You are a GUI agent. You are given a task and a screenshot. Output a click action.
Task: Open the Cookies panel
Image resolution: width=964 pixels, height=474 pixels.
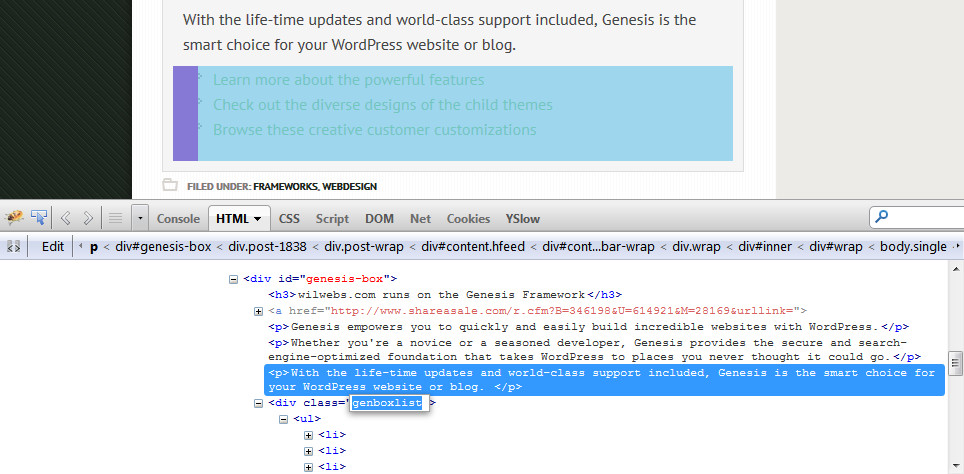click(468, 219)
